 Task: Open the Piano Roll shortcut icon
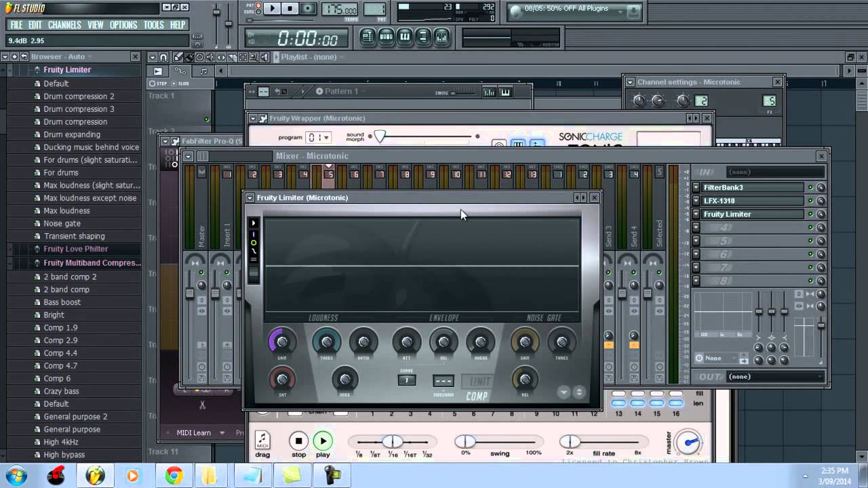pyautogui.click(x=405, y=37)
